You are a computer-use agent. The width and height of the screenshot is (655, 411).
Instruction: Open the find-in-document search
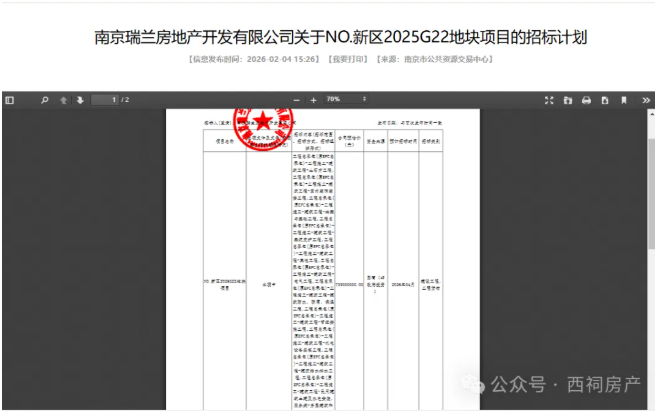[x=44, y=100]
